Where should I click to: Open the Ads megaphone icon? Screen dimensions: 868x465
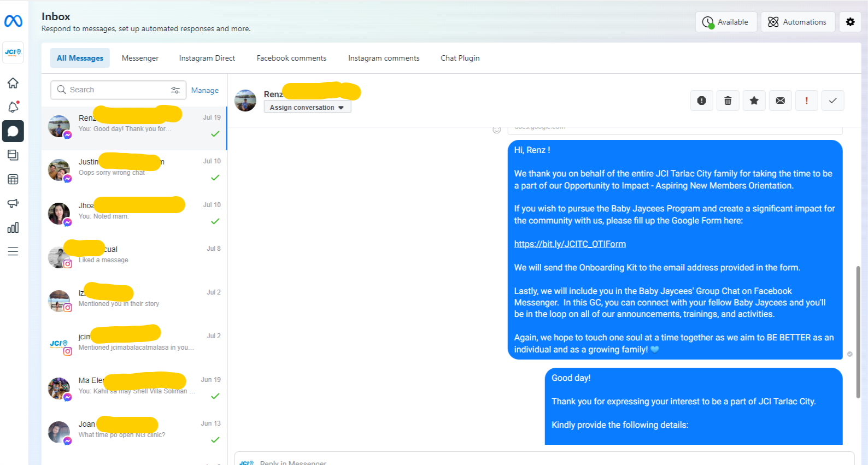tap(13, 203)
